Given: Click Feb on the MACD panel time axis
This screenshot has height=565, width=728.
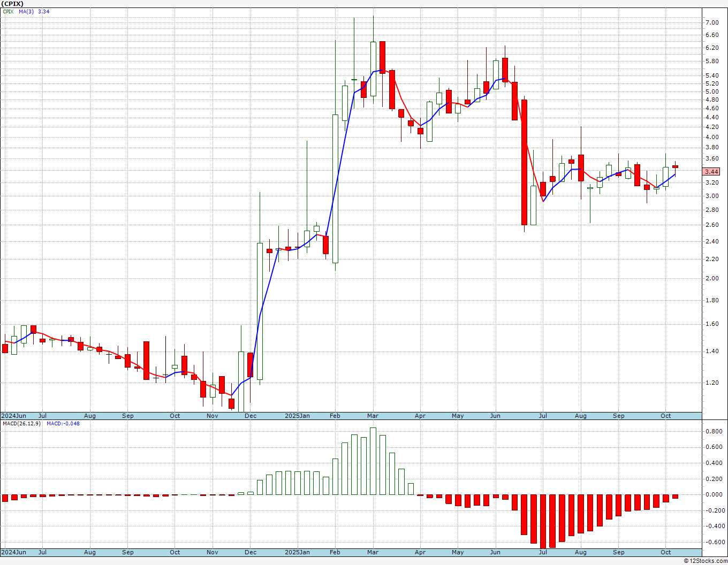Looking at the screenshot, I should coord(335,552).
